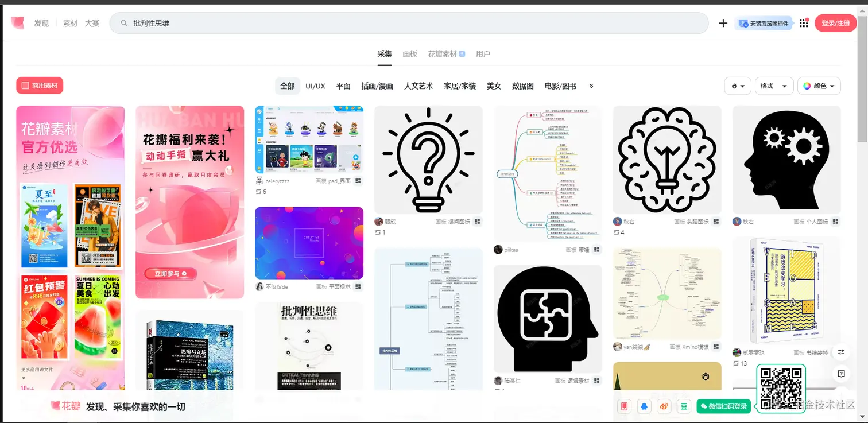Image resolution: width=868 pixels, height=423 pixels.
Task: Toggle the 商用素材 checkbox button
Action: click(40, 86)
